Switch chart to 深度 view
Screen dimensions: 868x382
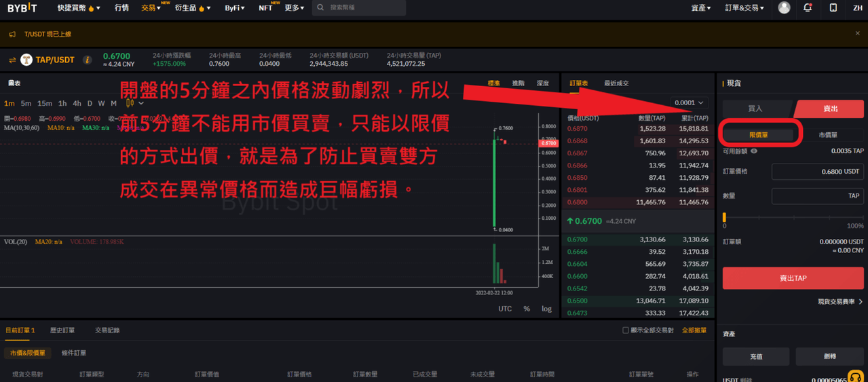[x=543, y=83]
